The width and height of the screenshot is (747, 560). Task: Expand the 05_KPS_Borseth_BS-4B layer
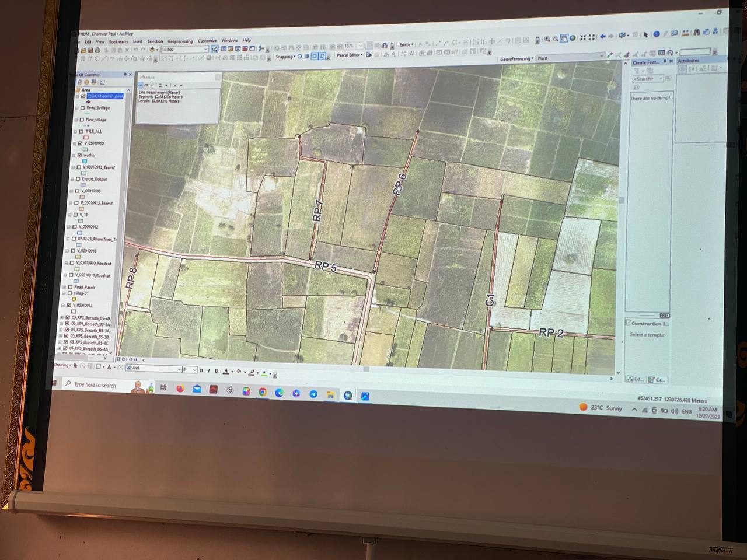(x=62, y=318)
